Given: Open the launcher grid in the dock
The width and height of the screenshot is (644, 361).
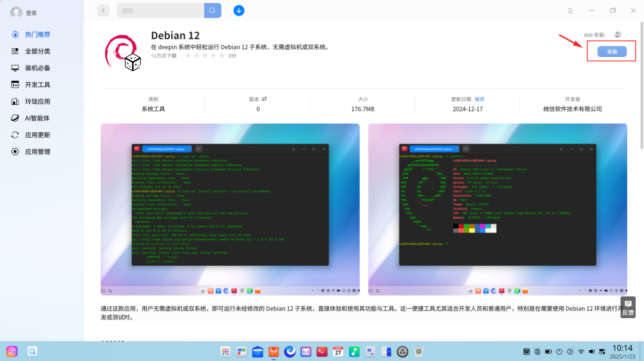Looking at the screenshot, I should point(225,351).
